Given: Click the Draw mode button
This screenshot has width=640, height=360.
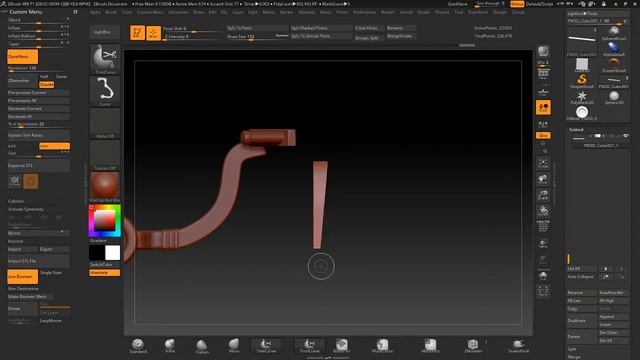Looking at the screenshot, I should (153, 32).
